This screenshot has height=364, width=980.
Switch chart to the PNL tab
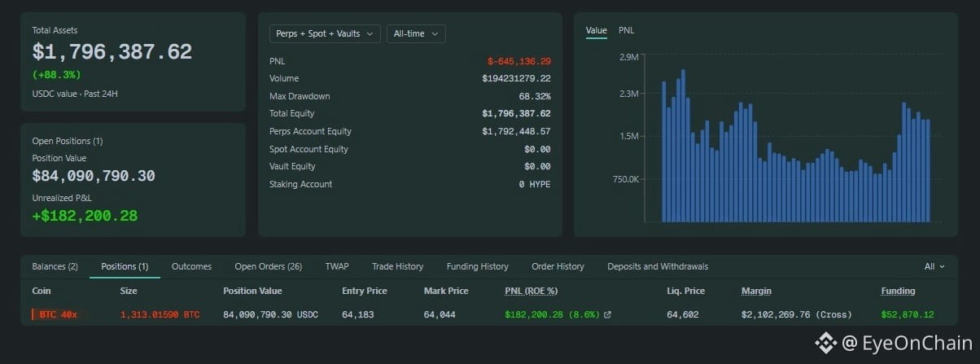click(626, 30)
